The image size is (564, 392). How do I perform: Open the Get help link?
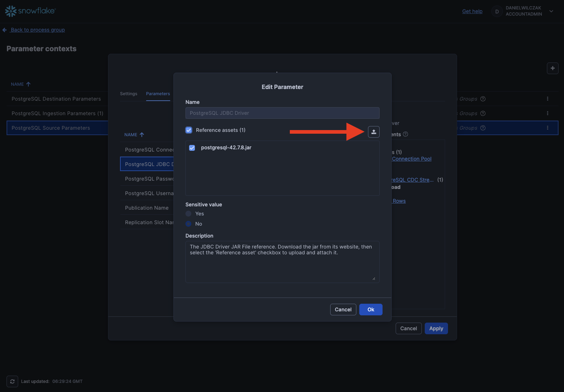point(472,11)
